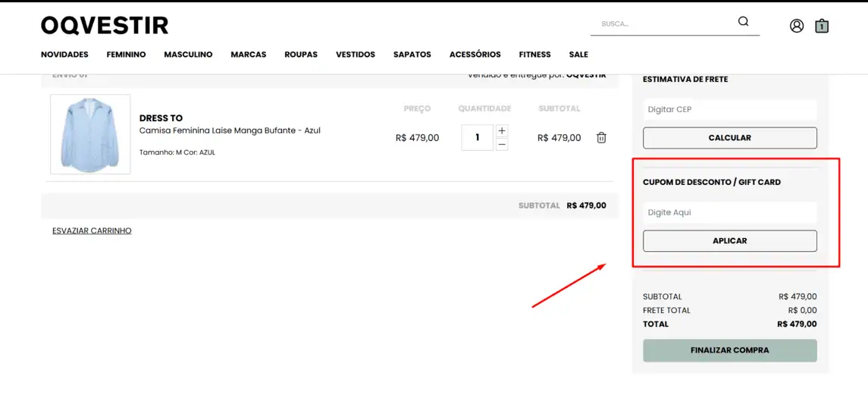
Task: Open the blue shirt product thumbnail
Action: pyautogui.click(x=90, y=134)
